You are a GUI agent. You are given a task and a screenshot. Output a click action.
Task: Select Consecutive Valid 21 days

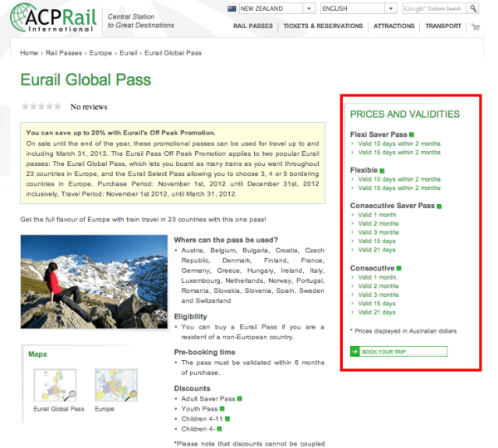pos(377,313)
